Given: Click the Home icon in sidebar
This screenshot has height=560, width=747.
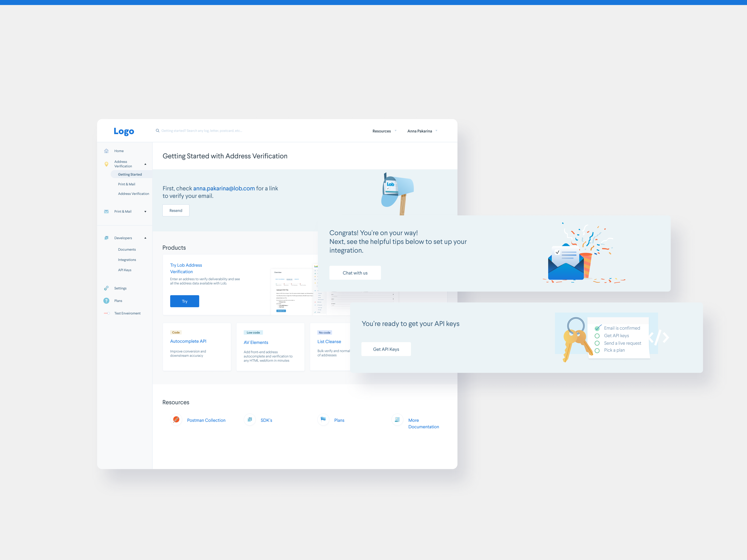Looking at the screenshot, I should (106, 151).
